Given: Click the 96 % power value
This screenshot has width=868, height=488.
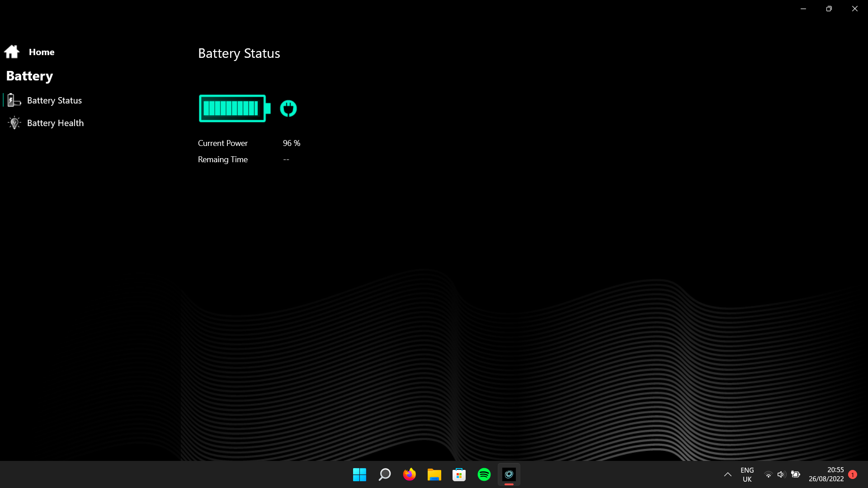Looking at the screenshot, I should (x=292, y=143).
